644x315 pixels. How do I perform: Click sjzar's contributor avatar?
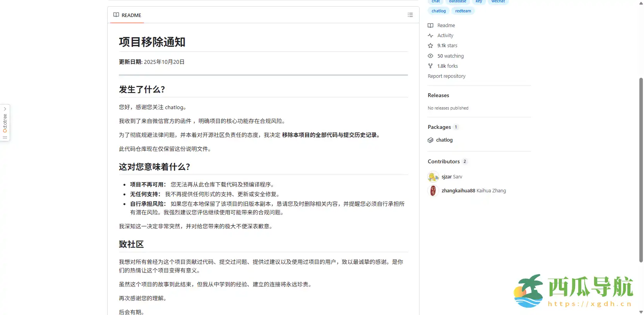433,177
